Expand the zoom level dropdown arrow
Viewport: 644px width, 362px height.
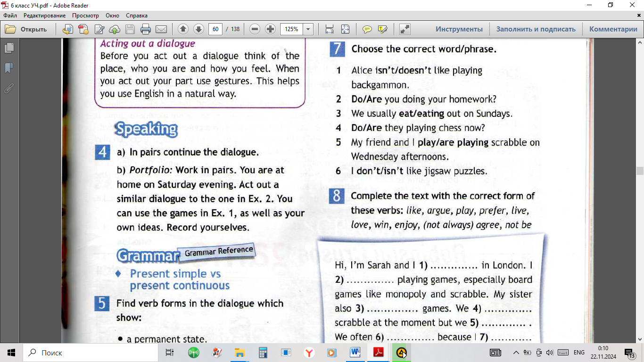click(x=308, y=29)
